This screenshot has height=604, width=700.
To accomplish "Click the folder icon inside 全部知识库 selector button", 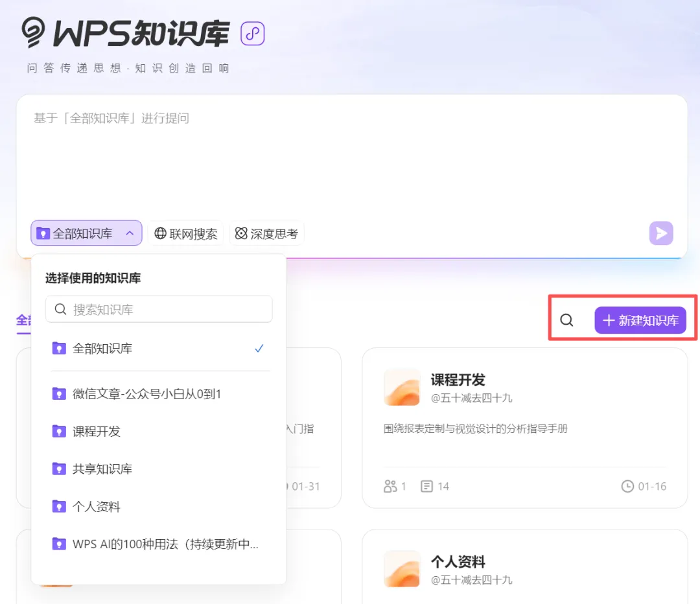I will pyautogui.click(x=43, y=233).
